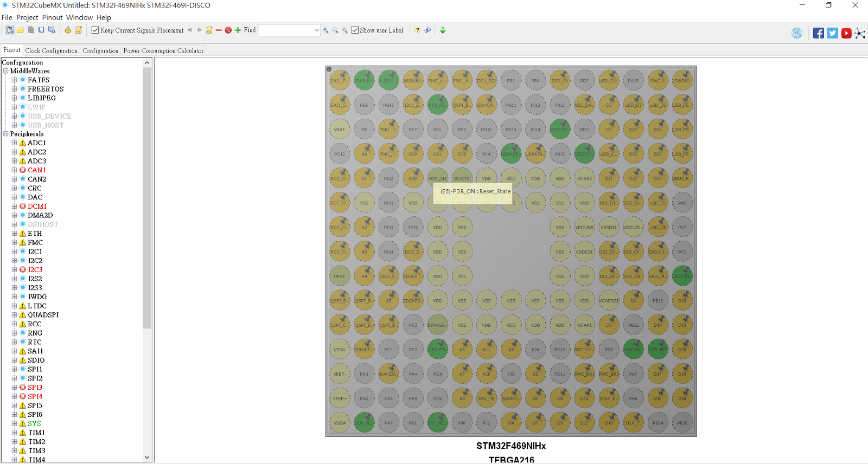The width and height of the screenshot is (868, 464).
Task: Expand the FREERTOS tree node
Action: click(x=14, y=89)
